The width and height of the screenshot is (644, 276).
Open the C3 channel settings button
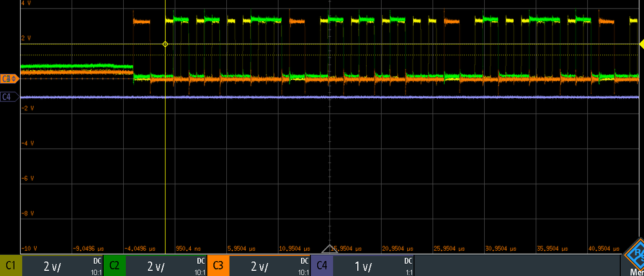pos(259,266)
